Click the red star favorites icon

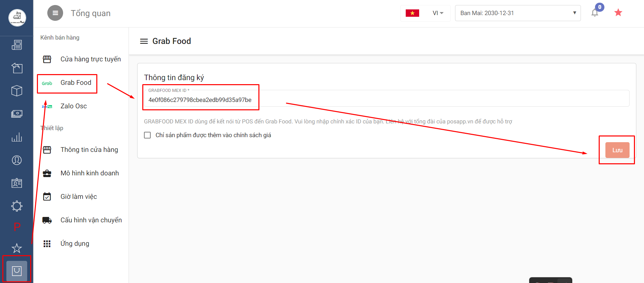point(618,13)
